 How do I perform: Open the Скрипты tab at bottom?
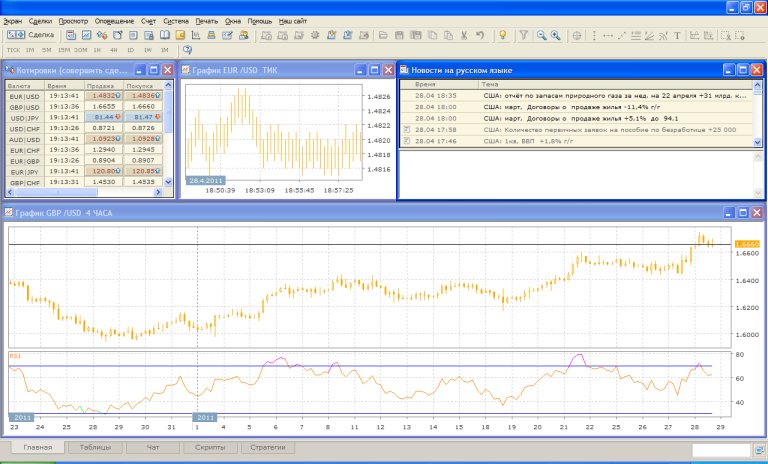(210, 449)
